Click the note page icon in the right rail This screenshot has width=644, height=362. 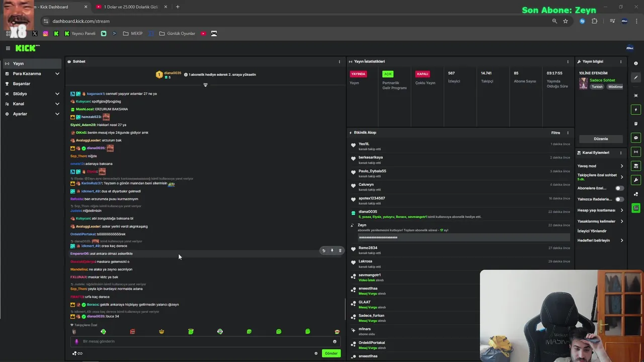coord(636,124)
